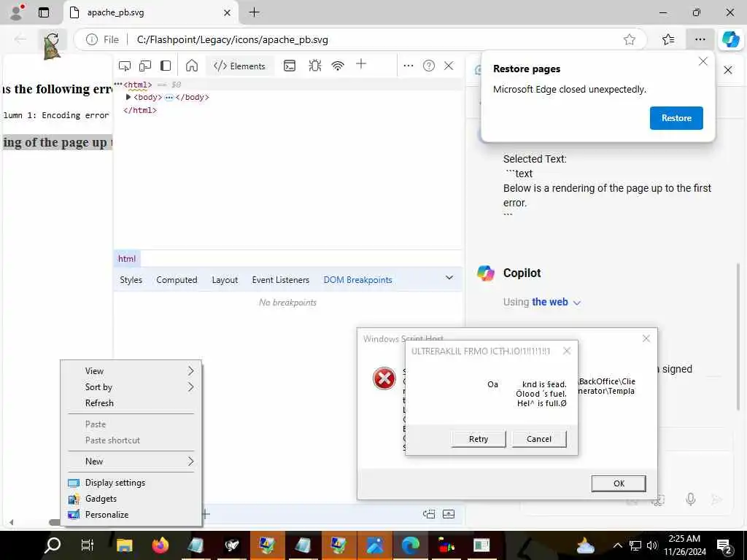This screenshot has height=560, width=747.
Task: Close the DevTools panel
Action: tap(449, 66)
